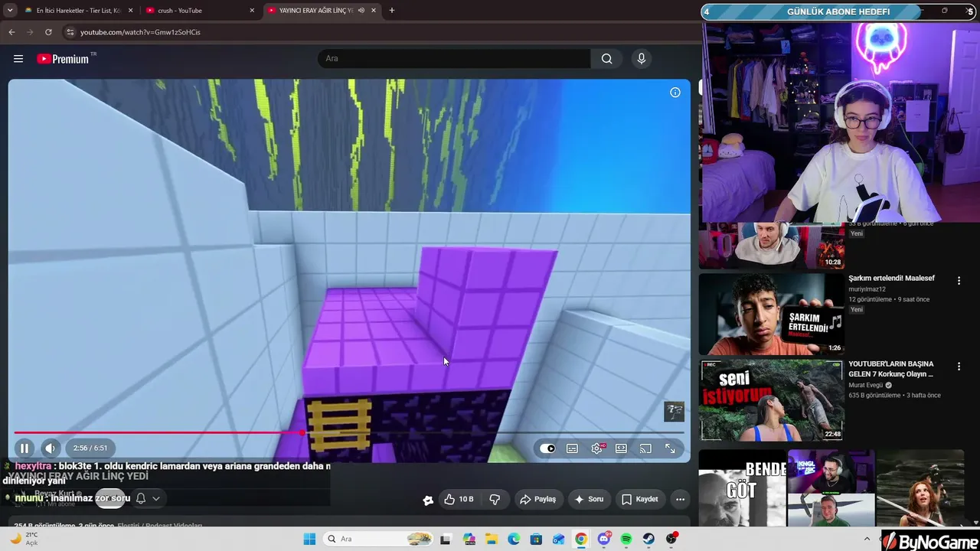View site information next to the URL
The image size is (980, 551).
70,32
